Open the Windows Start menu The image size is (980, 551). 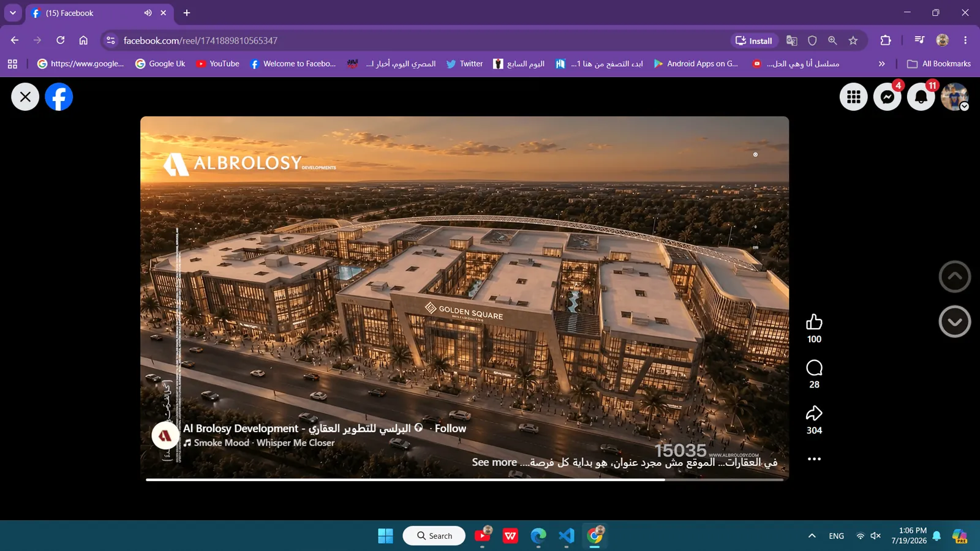385,536
